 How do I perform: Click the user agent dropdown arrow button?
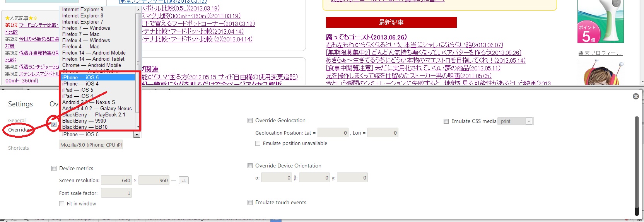(x=137, y=135)
